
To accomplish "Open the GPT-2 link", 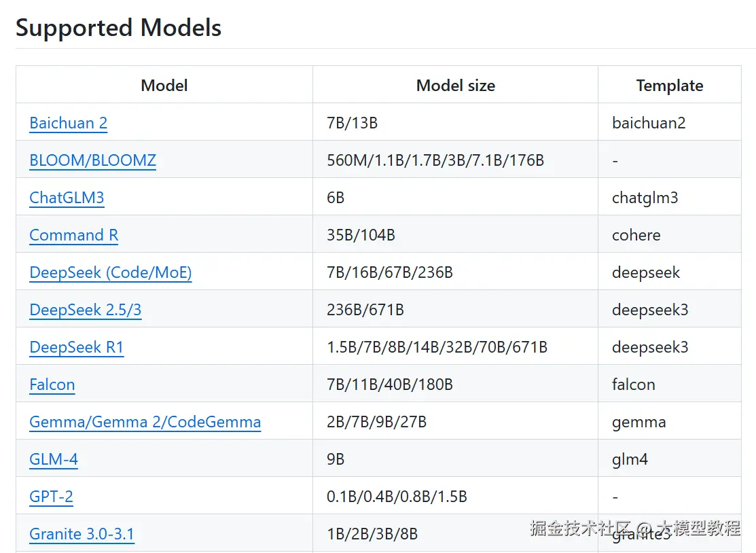I will click(51, 497).
